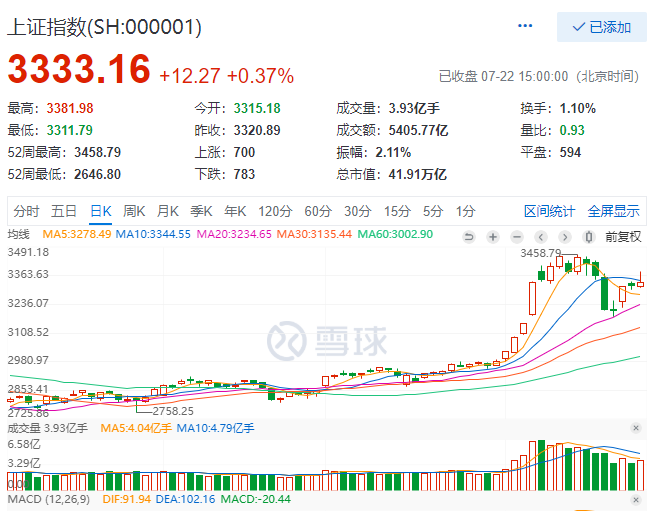Image resolution: width=653 pixels, height=511 pixels.
Task: Click the MA20:3234.65 legend label
Action: coord(234,234)
